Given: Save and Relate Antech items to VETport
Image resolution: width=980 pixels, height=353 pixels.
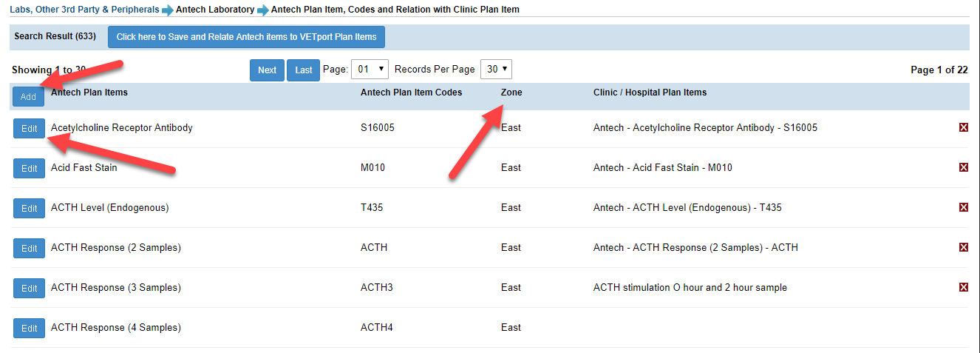Looking at the screenshot, I should (x=246, y=37).
